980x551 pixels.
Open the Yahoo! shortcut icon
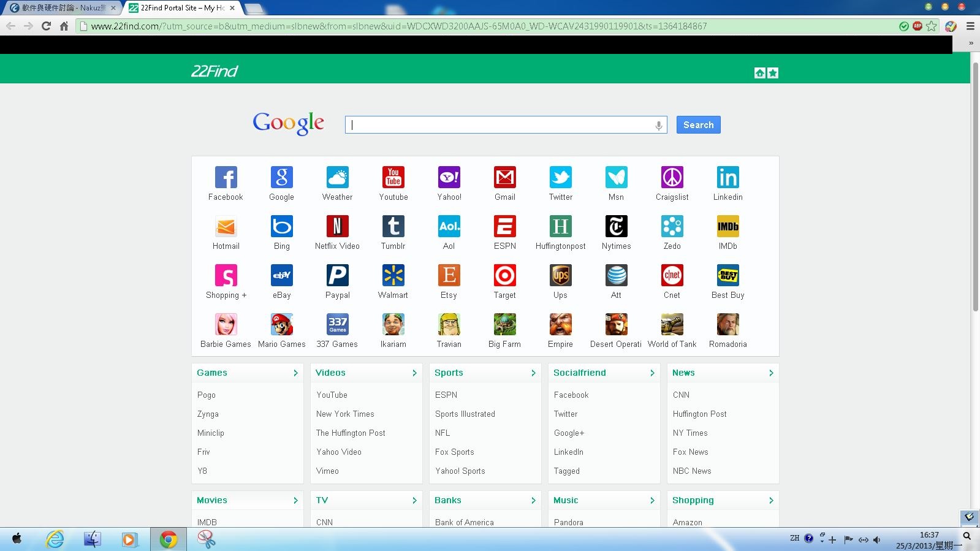(449, 178)
